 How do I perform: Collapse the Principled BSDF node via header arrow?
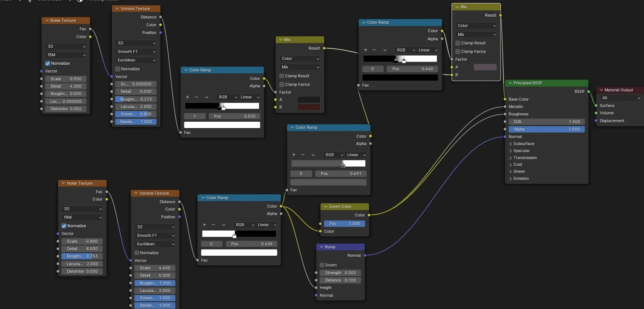pyautogui.click(x=510, y=83)
